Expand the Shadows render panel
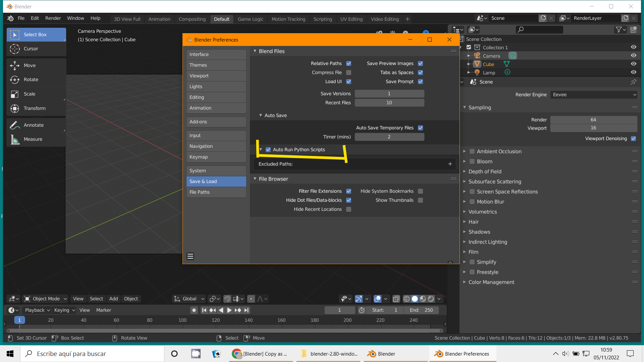The height and width of the screenshot is (362, 644). coord(479,232)
